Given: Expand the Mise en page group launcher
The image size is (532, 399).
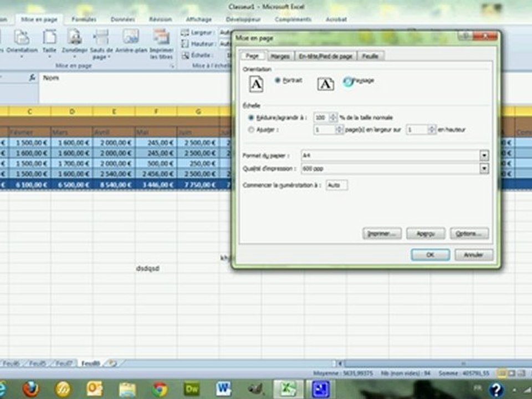Looking at the screenshot, I should 172,66.
